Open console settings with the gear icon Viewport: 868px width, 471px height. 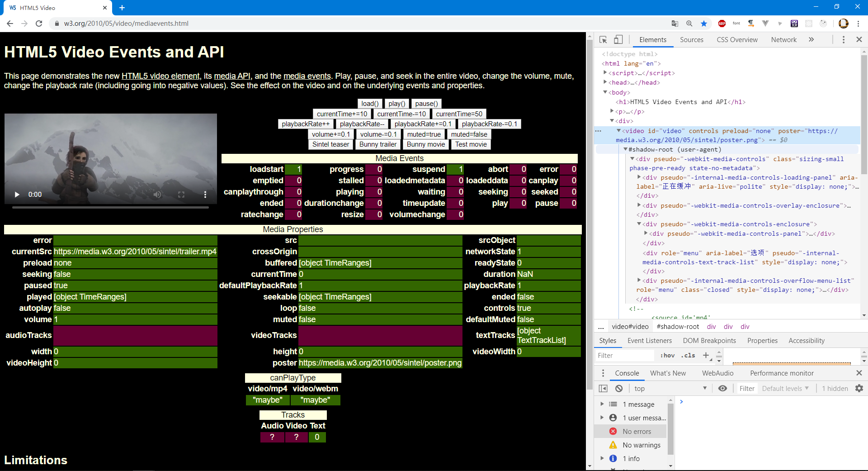[859, 388]
